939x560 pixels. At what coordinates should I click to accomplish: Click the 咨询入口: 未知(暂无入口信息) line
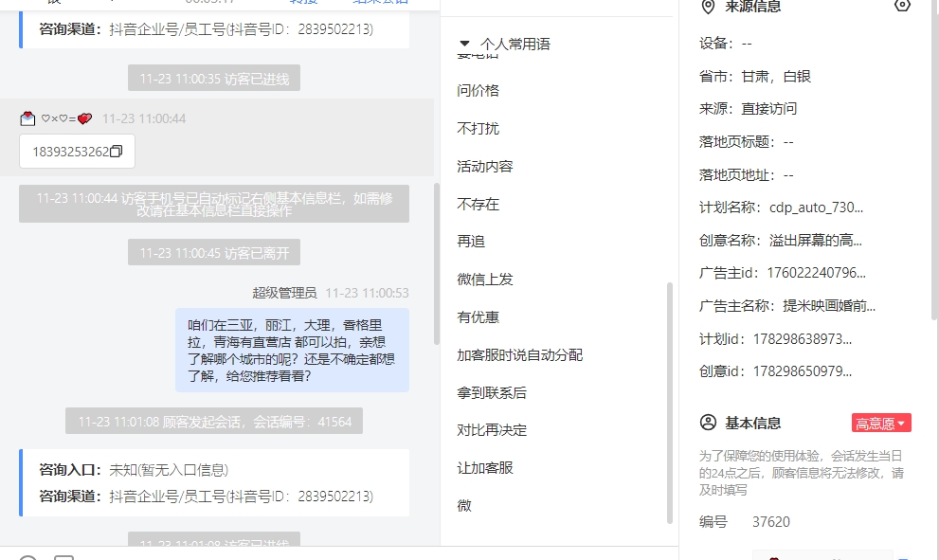(134, 470)
